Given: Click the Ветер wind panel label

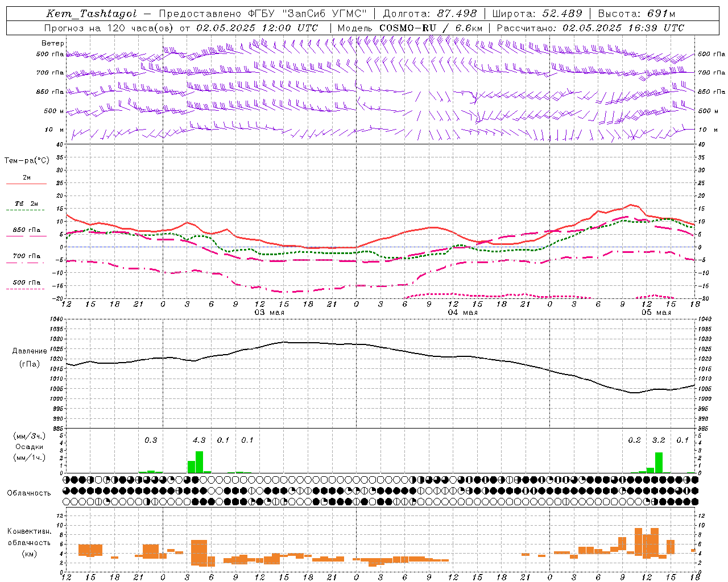Looking at the screenshot, I should tap(53, 43).
